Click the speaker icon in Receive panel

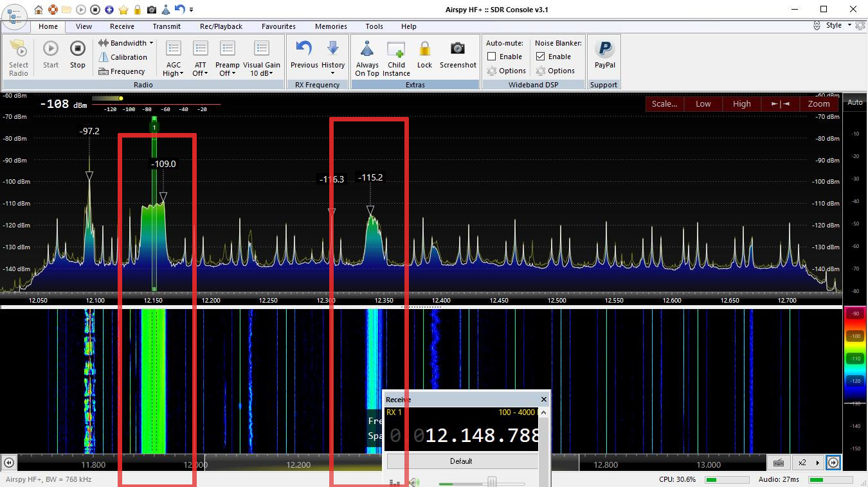click(413, 482)
